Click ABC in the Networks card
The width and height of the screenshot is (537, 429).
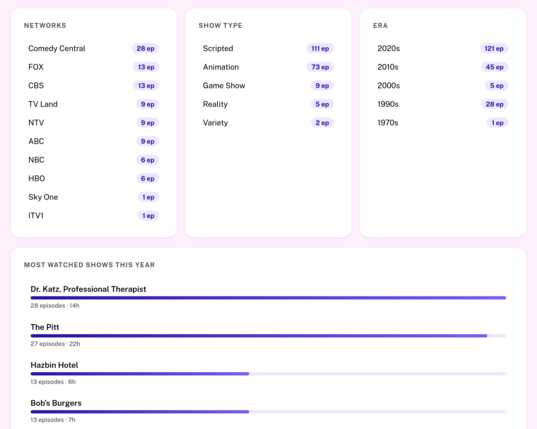[x=93, y=141]
